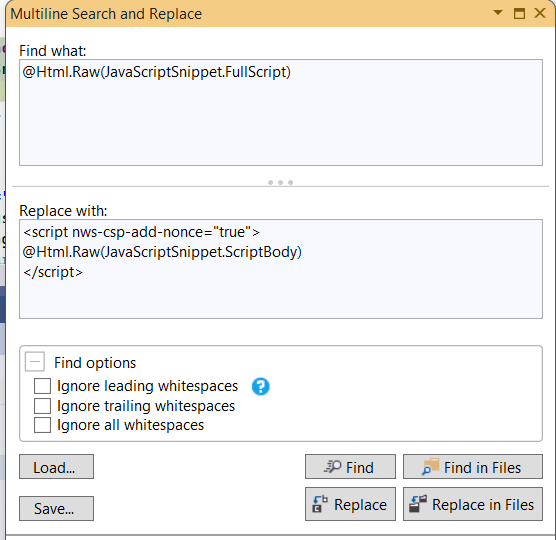Open the window position dropdown arrow in title bar

(x=498, y=13)
